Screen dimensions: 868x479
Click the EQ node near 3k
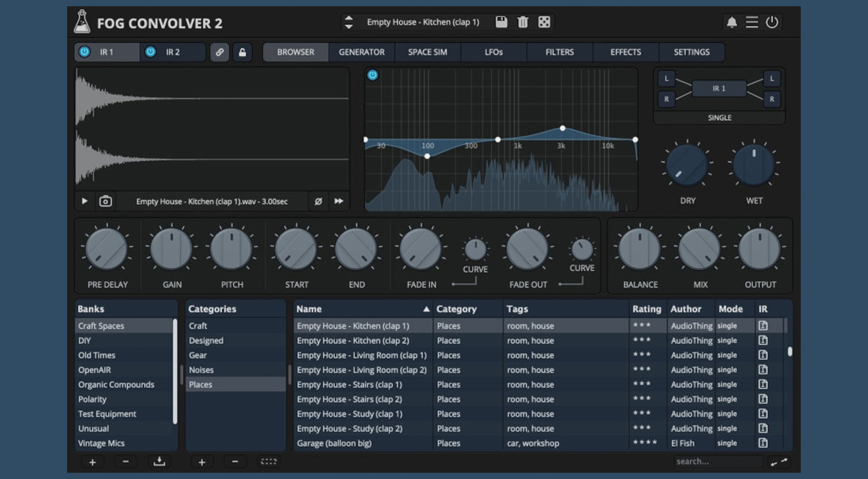(x=563, y=128)
